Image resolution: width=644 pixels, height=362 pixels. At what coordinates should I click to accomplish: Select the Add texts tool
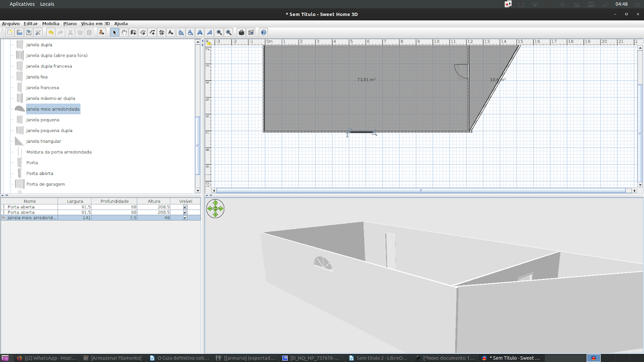pyautogui.click(x=171, y=32)
